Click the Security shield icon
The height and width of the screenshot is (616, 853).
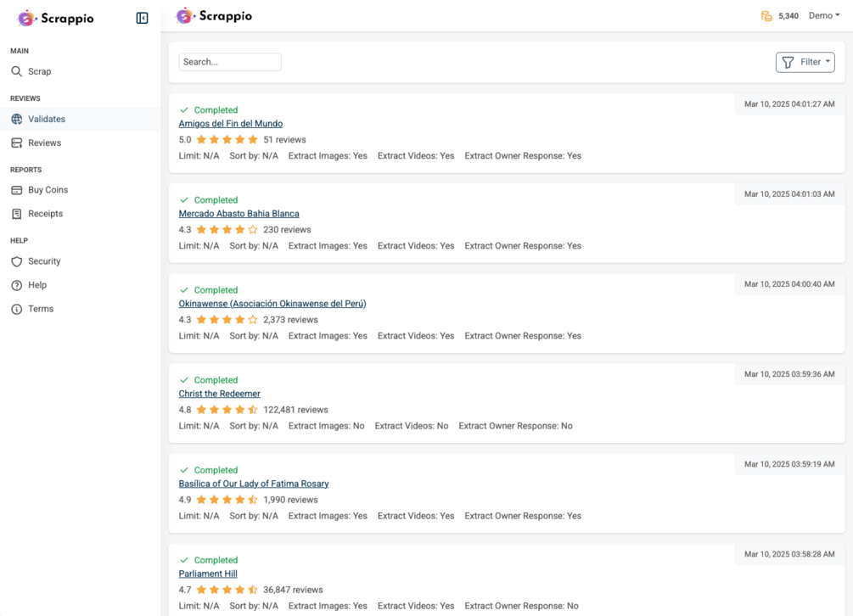click(17, 261)
